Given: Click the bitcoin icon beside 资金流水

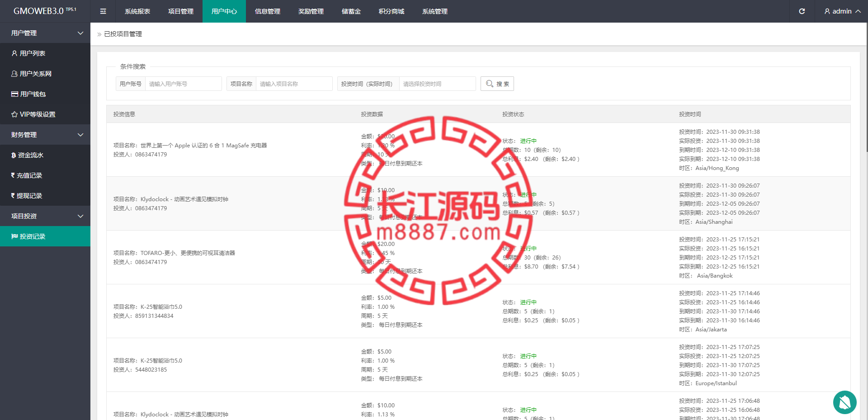Looking at the screenshot, I should coord(14,155).
